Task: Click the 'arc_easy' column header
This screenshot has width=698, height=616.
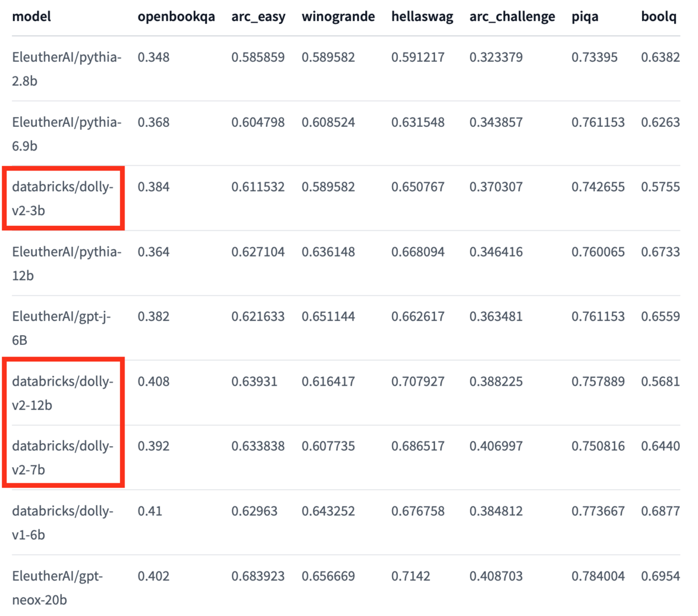Action: tap(258, 17)
